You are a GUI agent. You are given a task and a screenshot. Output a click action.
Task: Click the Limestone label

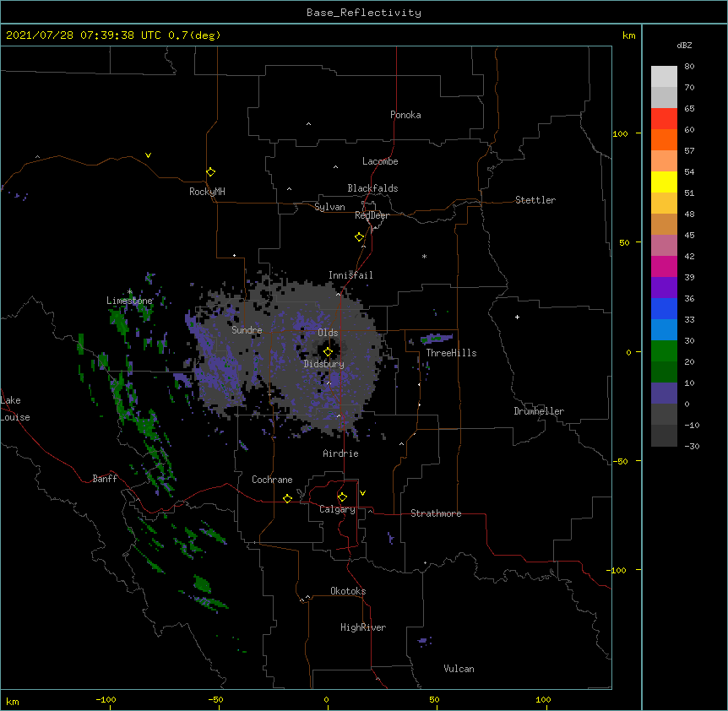click(x=129, y=301)
